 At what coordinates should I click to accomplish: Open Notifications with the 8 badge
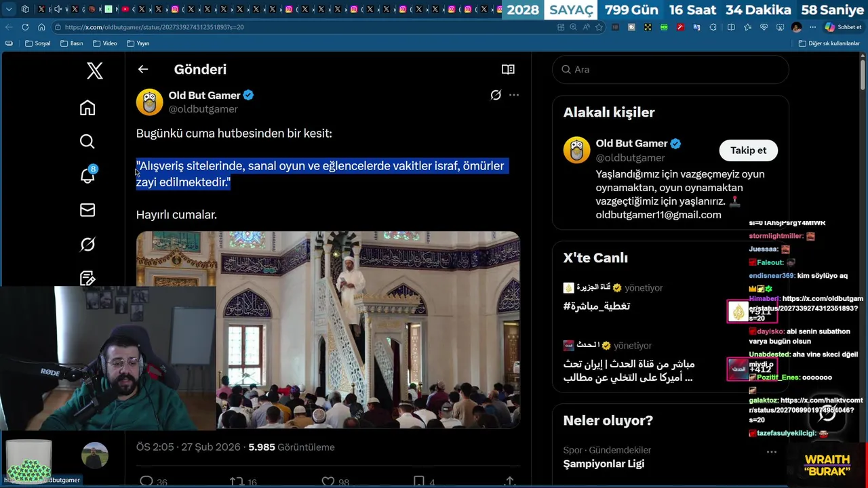(88, 175)
